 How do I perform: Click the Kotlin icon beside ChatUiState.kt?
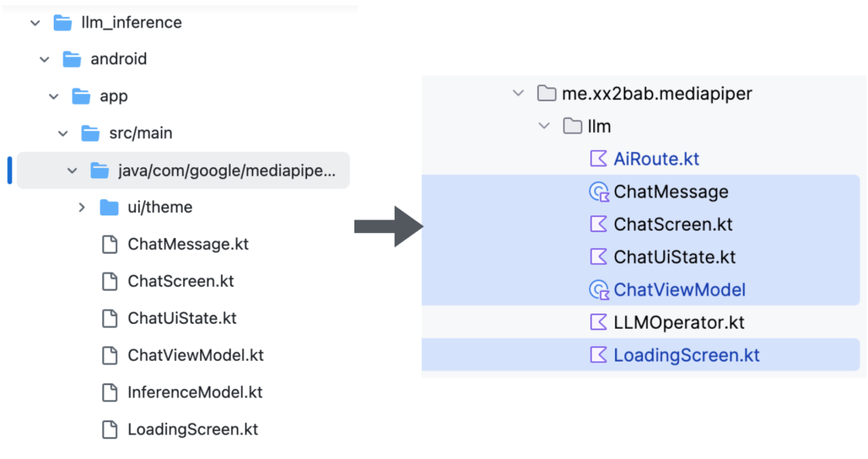click(599, 257)
